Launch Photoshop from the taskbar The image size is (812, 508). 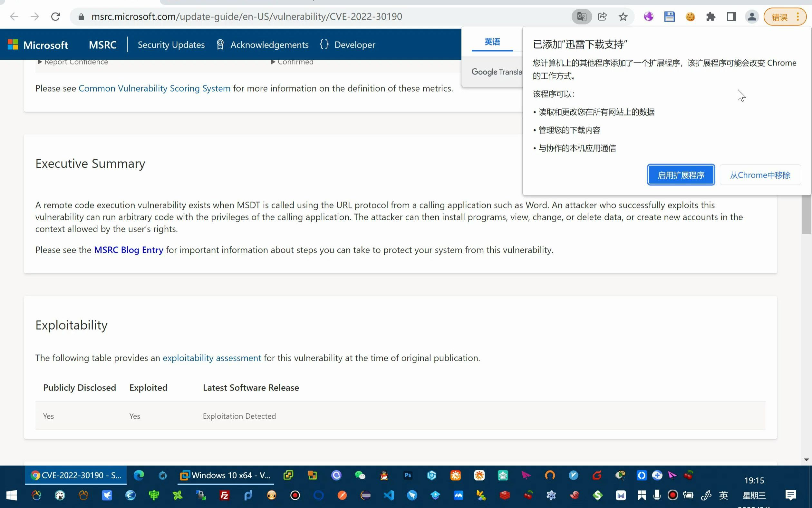(408, 475)
